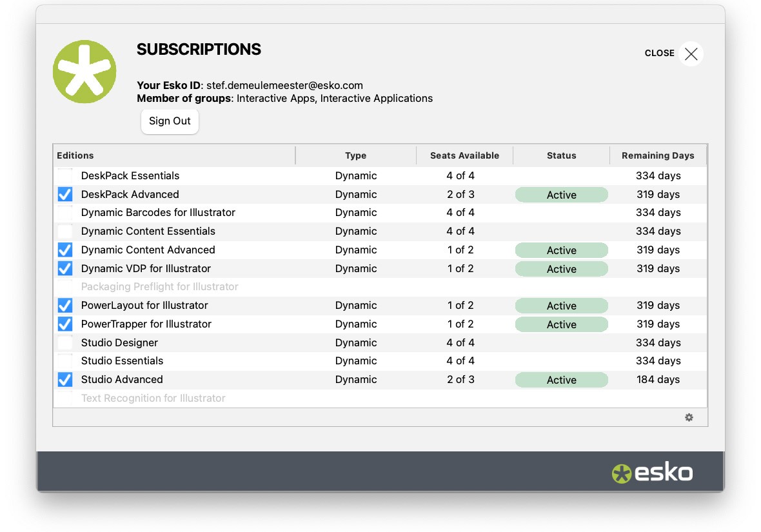Click the Status column header

561,155
